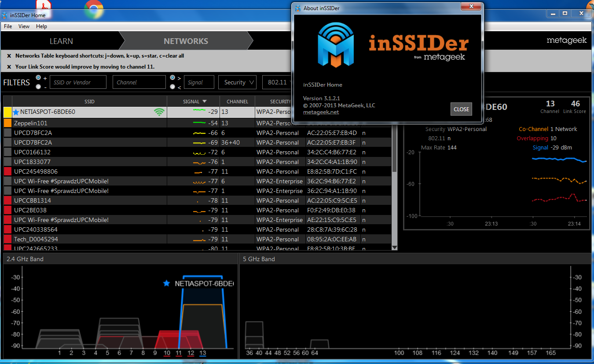This screenshot has width=594, height=364.
Task: Click MAC address 36:2C:94:B6:77:E2
Action: tap(331, 181)
